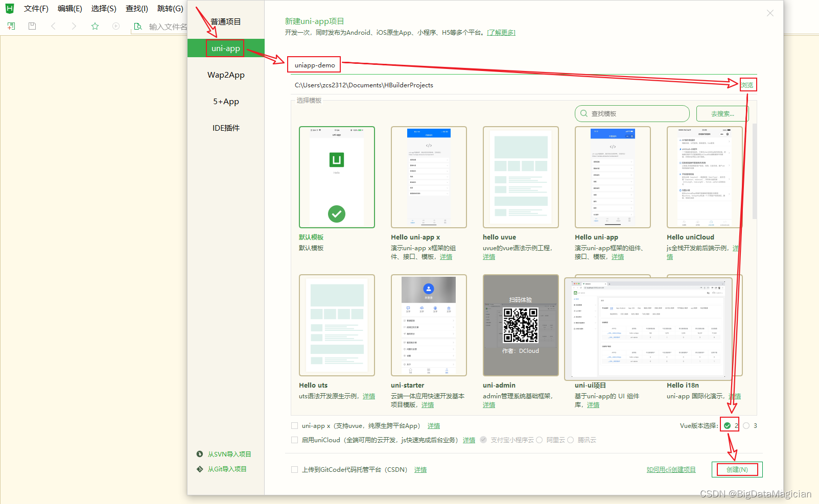This screenshot has height=504, width=819.
Task: Open 详情 link for Hello uni-app
Action: point(618,257)
